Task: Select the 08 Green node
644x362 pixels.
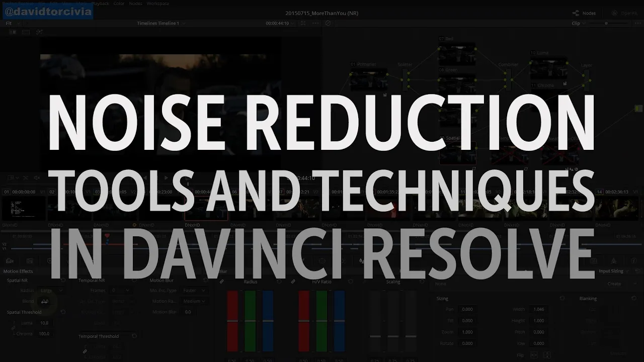Action: point(457,84)
